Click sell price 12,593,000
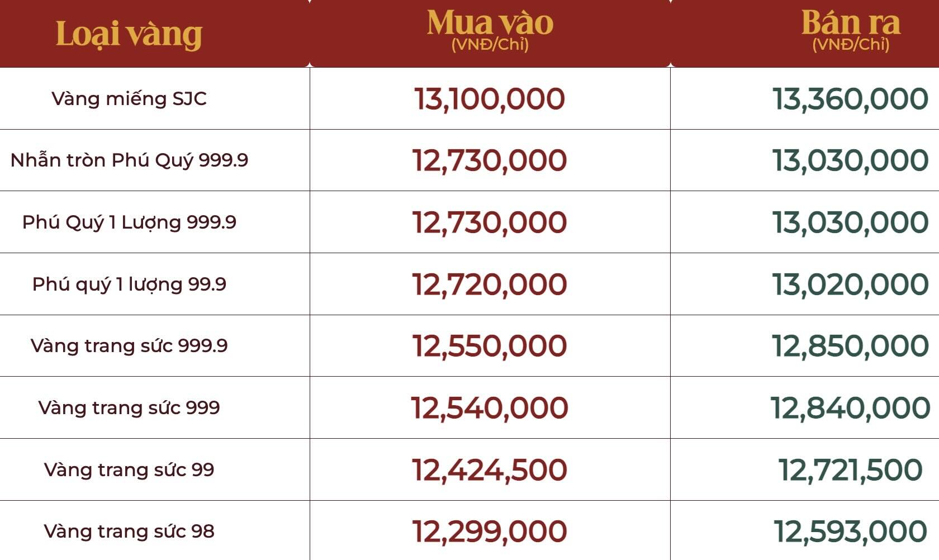This screenshot has height=560, width=939. (850, 532)
